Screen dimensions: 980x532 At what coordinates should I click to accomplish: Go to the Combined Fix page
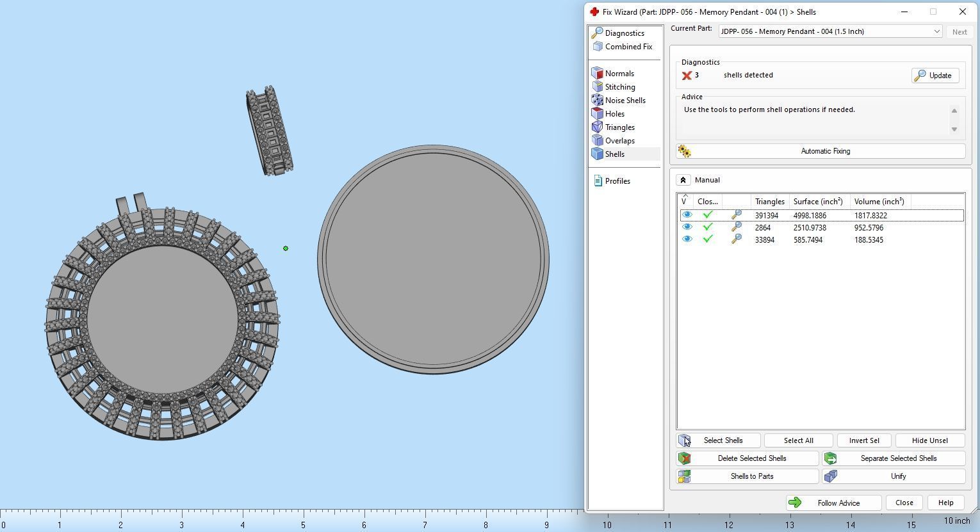[628, 47]
